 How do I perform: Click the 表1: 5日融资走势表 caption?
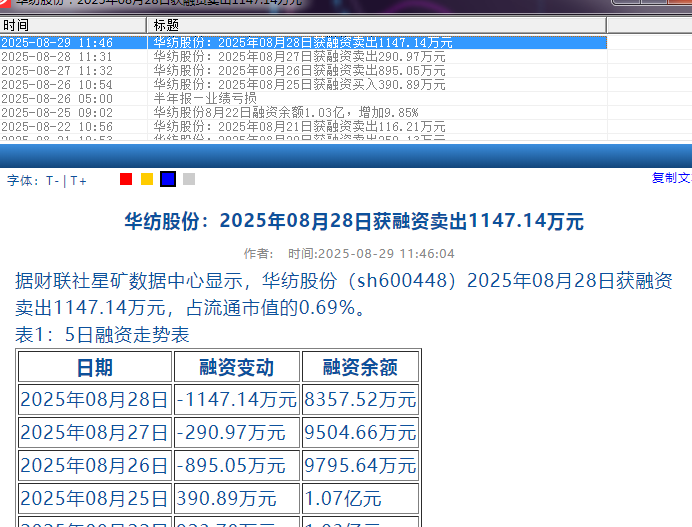tap(102, 335)
